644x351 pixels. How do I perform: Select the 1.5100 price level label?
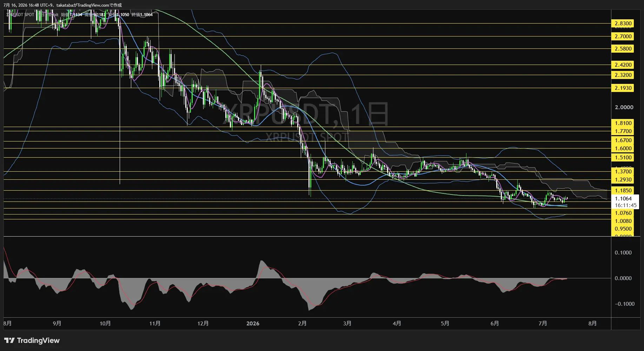pyautogui.click(x=623, y=157)
